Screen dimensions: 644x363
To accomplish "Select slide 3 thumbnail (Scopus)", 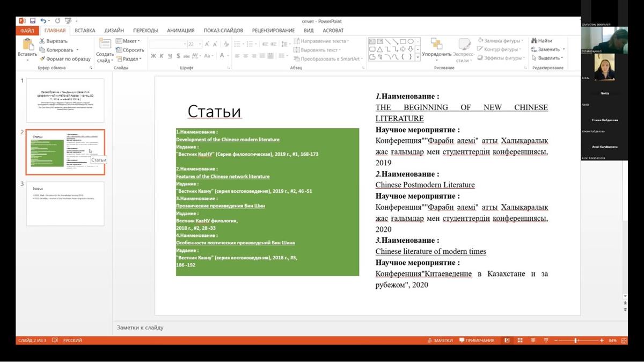I will coord(65,204).
